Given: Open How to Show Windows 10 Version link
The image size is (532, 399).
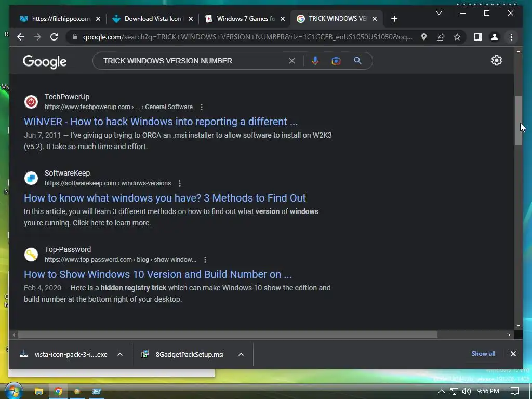Looking at the screenshot, I should point(158,274).
